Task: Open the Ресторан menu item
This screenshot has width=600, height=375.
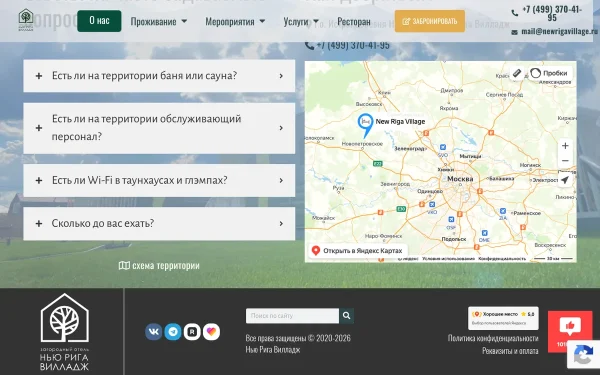Action: [x=354, y=21]
